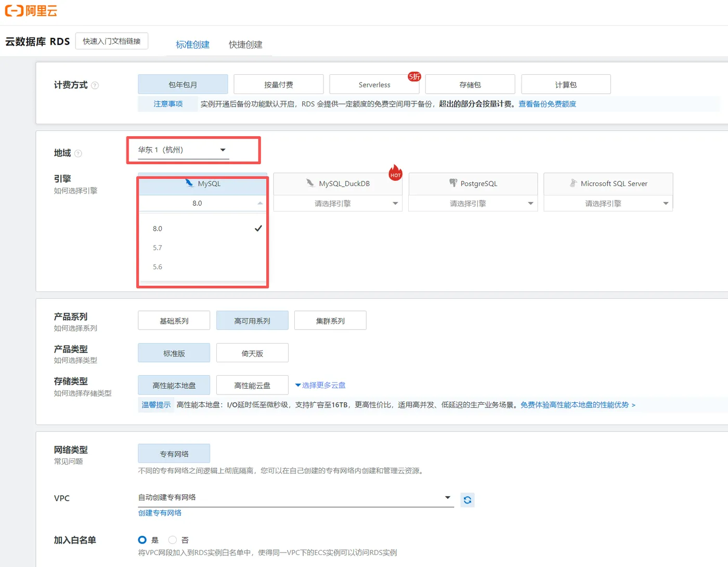The width and height of the screenshot is (728, 567).
Task: Click the 5折 discount badge on Serverless
Action: (x=414, y=76)
